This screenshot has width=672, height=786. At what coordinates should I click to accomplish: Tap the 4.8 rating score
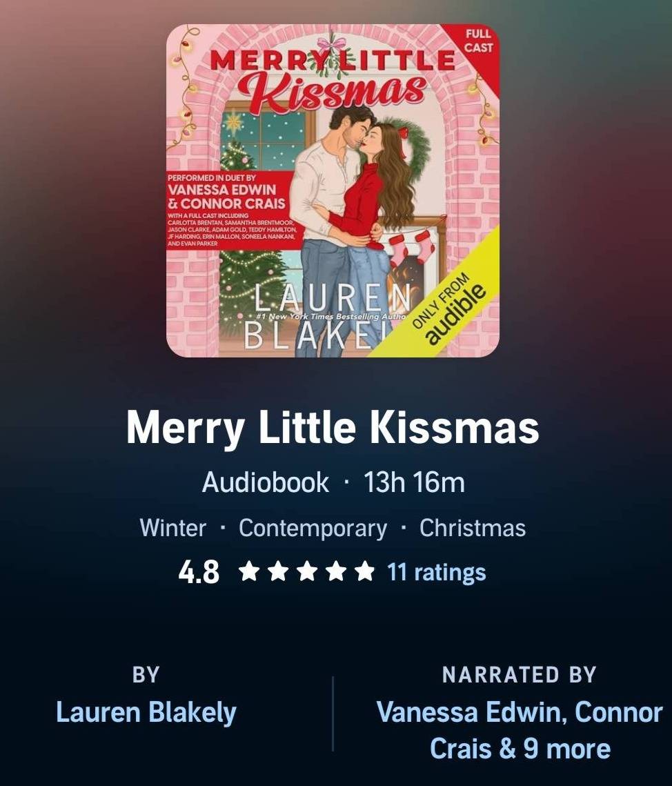click(x=199, y=572)
